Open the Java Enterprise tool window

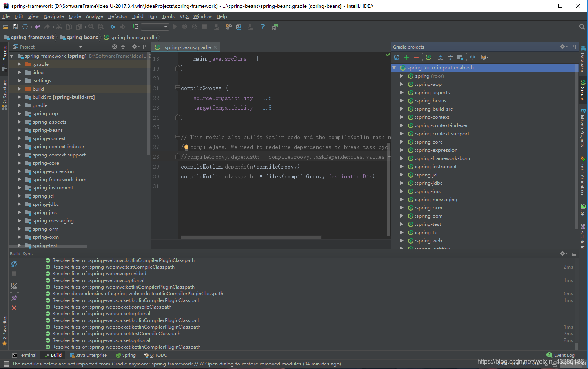88,355
